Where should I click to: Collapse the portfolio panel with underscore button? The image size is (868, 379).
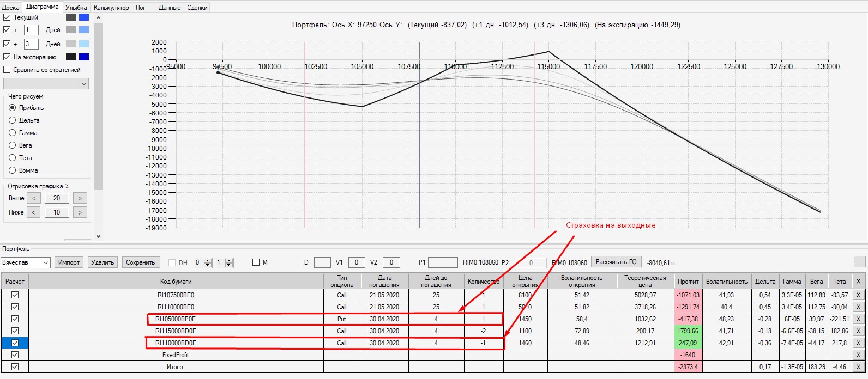tap(860, 262)
